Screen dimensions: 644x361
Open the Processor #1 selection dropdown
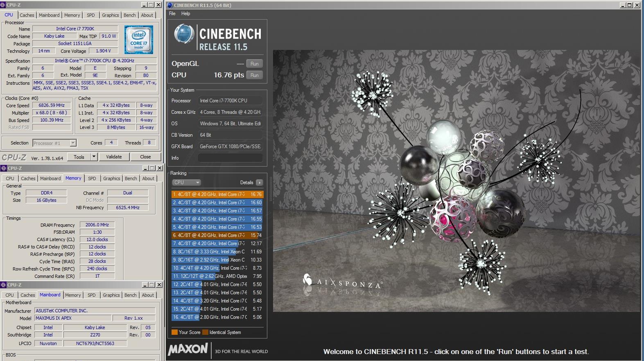click(x=73, y=143)
